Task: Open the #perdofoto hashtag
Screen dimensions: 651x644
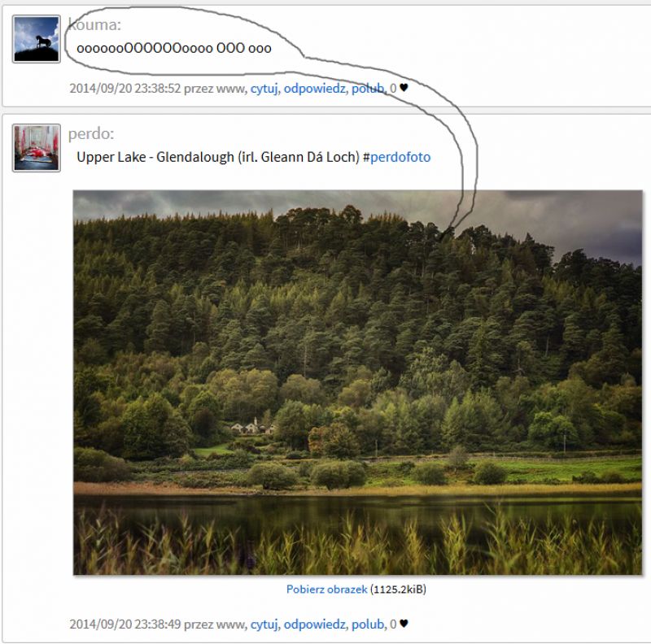Action: [397, 157]
